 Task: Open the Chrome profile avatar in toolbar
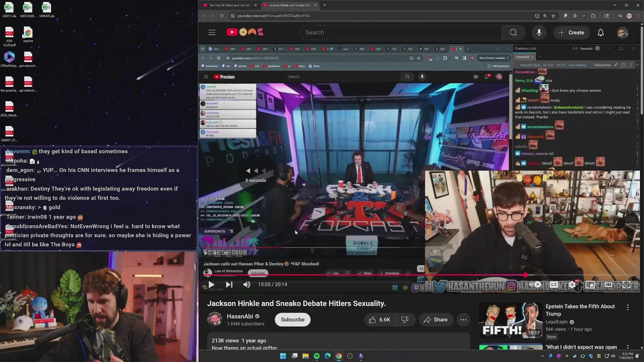click(x=629, y=16)
